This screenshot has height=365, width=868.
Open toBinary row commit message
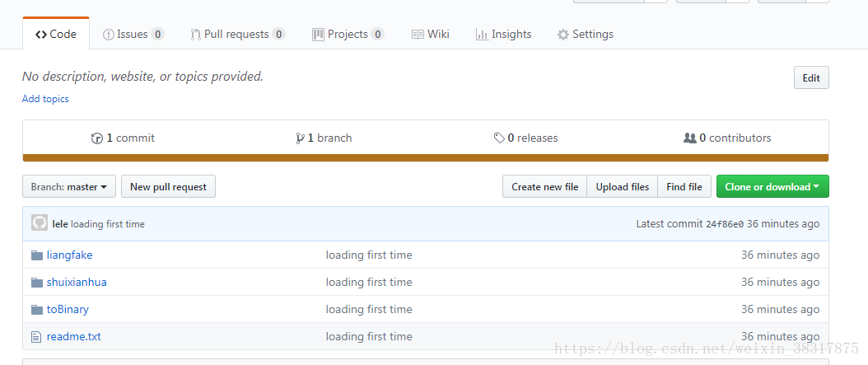pos(369,309)
